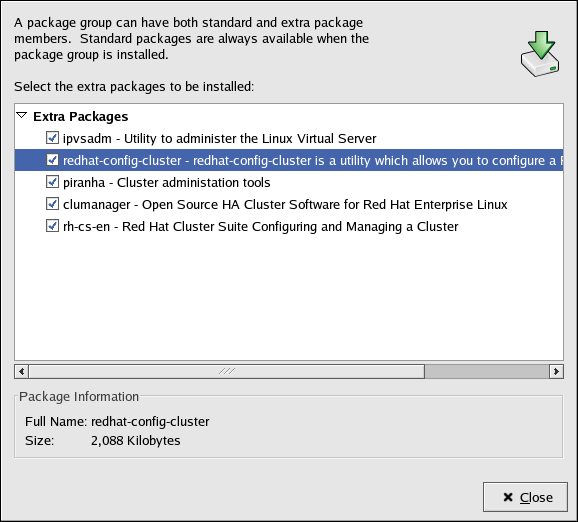
Task: Uncheck the ipvsadm package checkbox
Action: tap(52, 138)
